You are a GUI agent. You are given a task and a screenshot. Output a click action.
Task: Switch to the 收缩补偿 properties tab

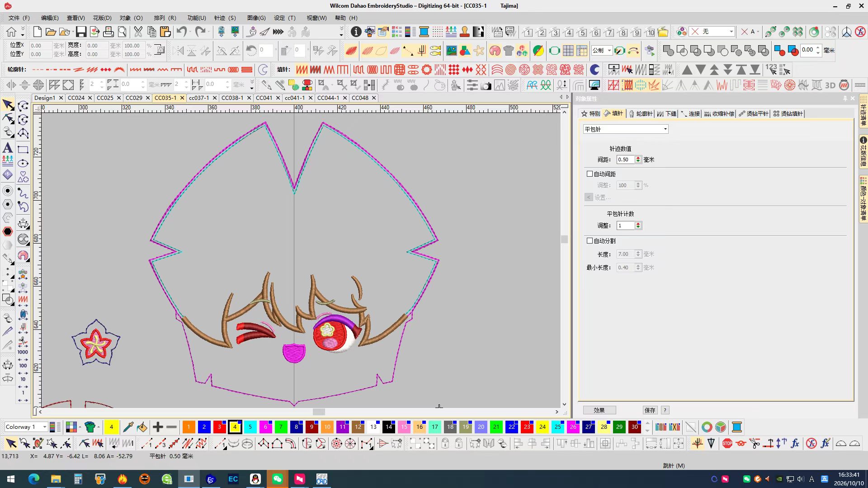(719, 113)
